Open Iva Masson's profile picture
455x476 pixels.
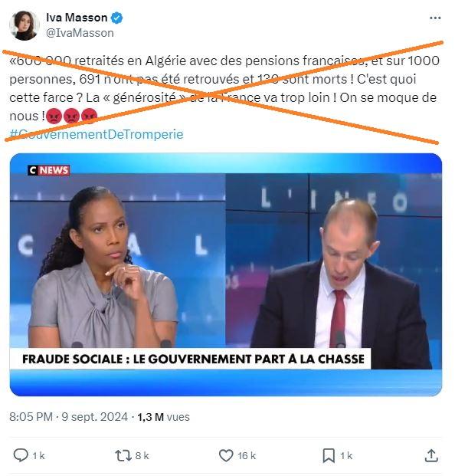pyautogui.click(x=24, y=25)
